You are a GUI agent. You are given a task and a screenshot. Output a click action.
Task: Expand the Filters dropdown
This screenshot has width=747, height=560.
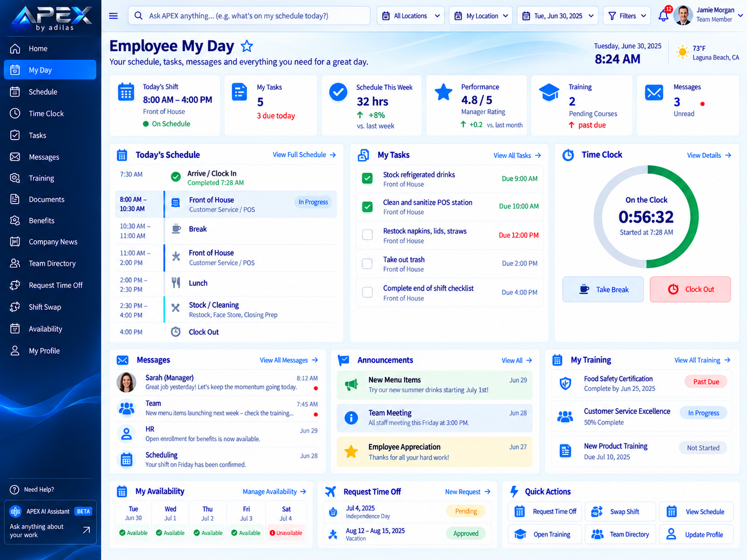(x=627, y=16)
